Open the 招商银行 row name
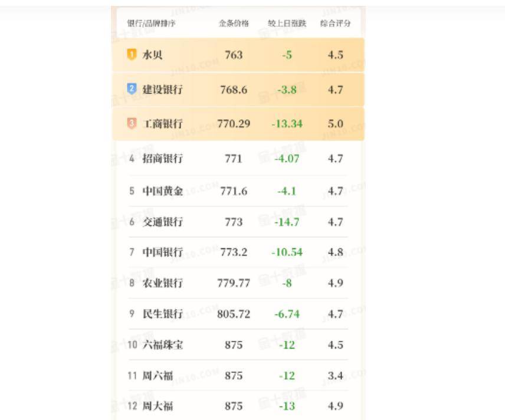 [x=163, y=159]
